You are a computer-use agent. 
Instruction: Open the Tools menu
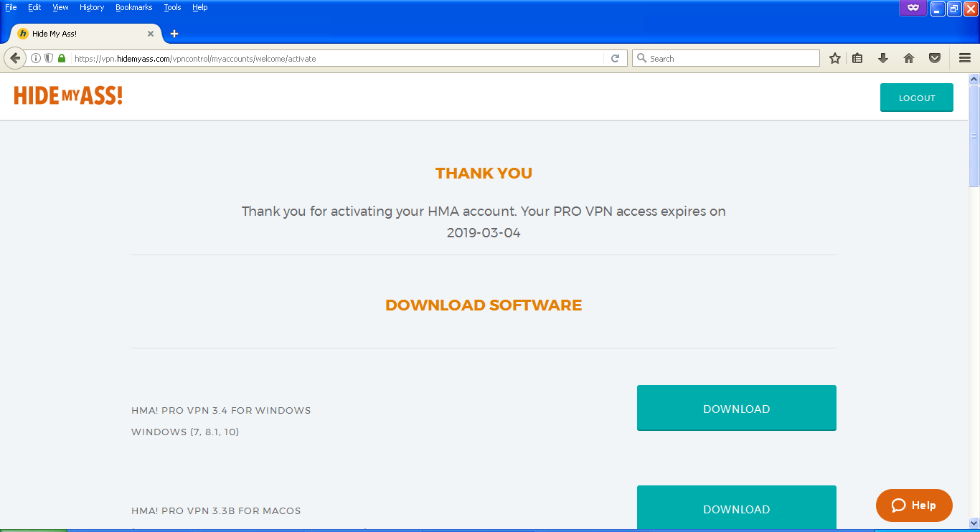point(172,7)
